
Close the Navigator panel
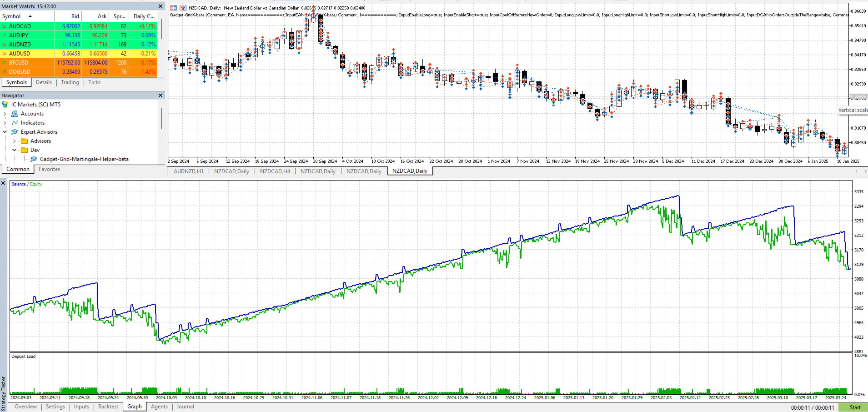click(x=161, y=95)
